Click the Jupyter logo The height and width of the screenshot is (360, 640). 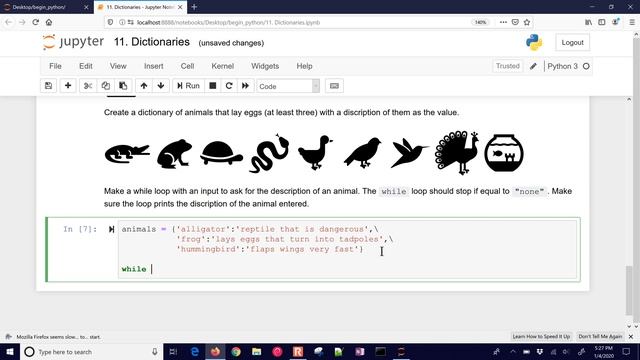click(73, 42)
